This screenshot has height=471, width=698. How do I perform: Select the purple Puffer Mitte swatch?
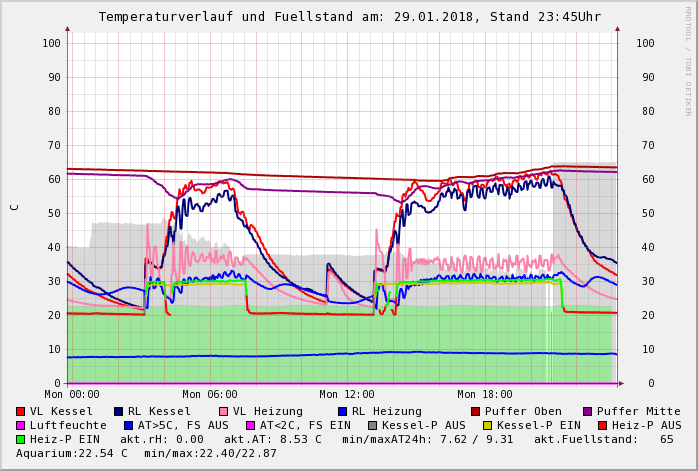(587, 411)
